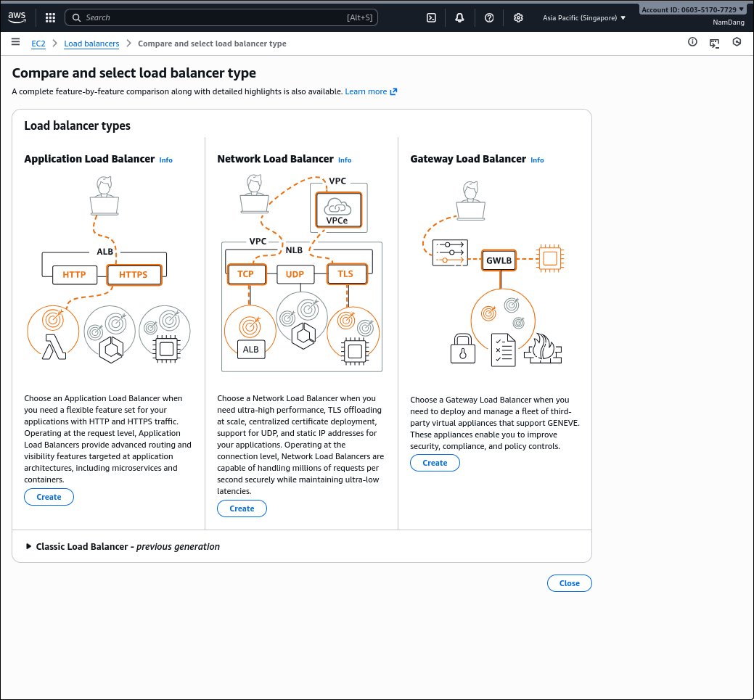Screen dimensions: 754x700
Task: Create a Gateway Load Balancer
Action: coord(435,463)
